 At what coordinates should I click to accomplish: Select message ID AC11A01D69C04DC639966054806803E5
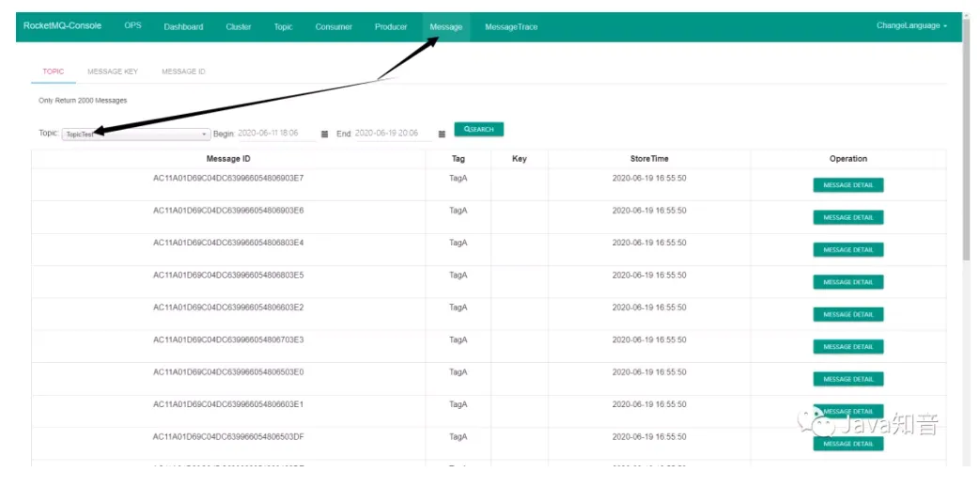[228, 275]
